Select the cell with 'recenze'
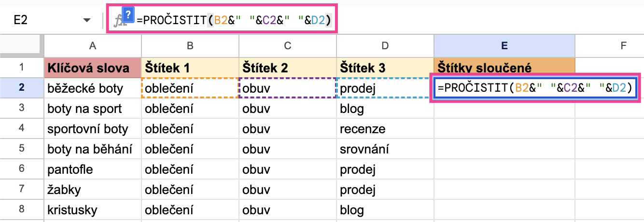The width and height of the screenshot is (644, 222). pyautogui.click(x=385, y=129)
